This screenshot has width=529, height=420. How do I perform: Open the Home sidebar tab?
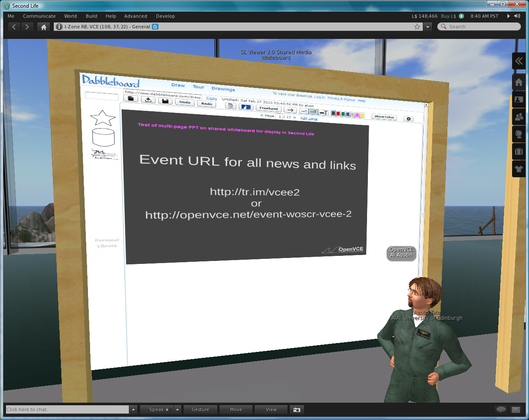(x=519, y=82)
